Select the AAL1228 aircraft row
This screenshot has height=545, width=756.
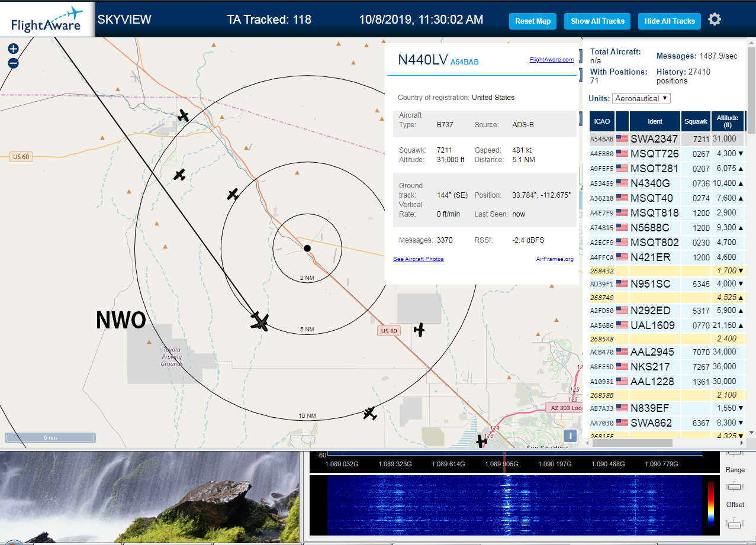pos(667,382)
